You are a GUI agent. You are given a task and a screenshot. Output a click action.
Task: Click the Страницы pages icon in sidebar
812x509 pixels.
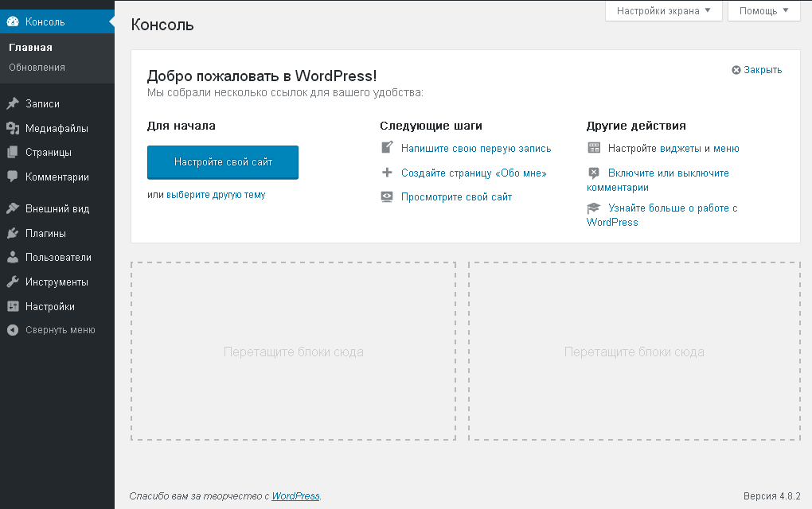[13, 153]
